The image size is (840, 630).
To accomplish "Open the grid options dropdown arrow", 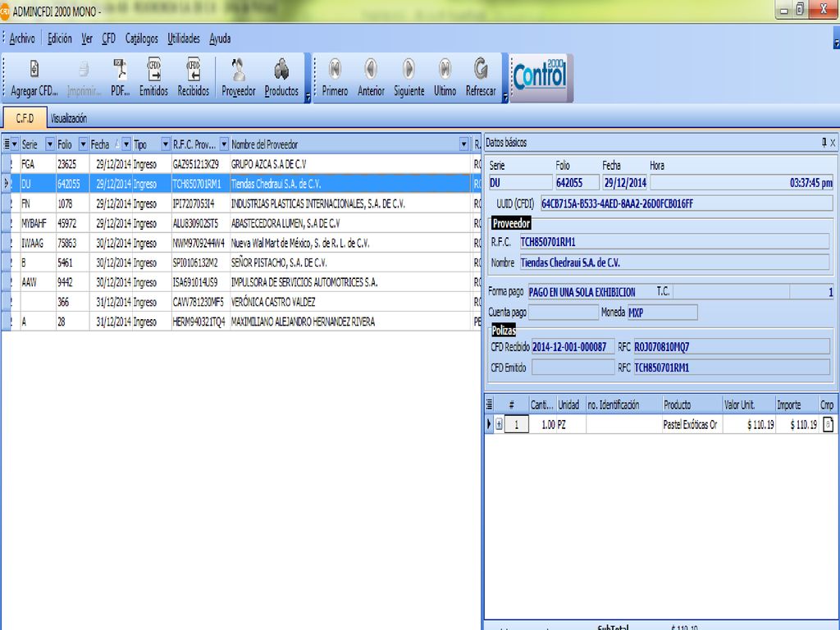I will pos(15,144).
